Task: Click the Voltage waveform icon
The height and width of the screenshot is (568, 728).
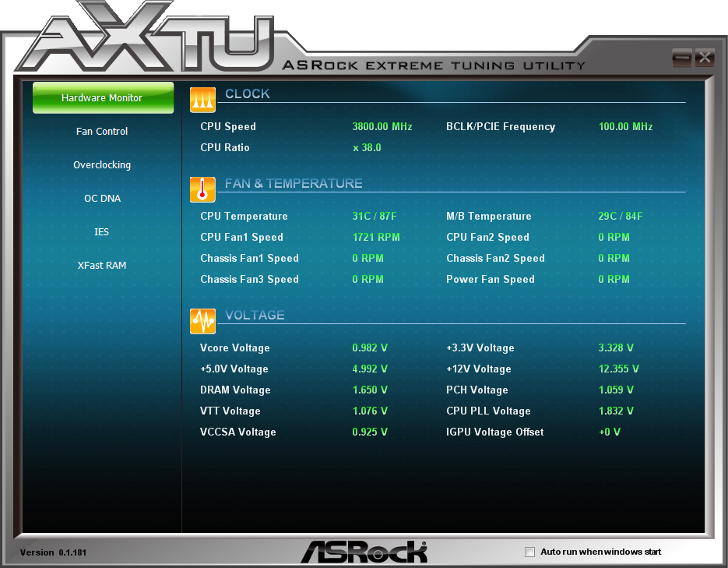Action: pyautogui.click(x=202, y=320)
